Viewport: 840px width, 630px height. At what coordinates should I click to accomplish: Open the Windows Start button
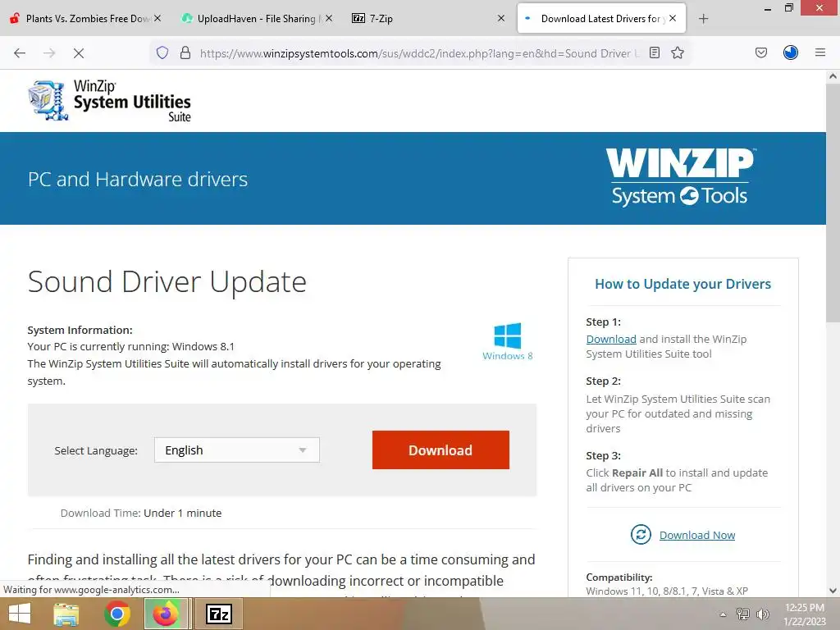[x=20, y=614]
